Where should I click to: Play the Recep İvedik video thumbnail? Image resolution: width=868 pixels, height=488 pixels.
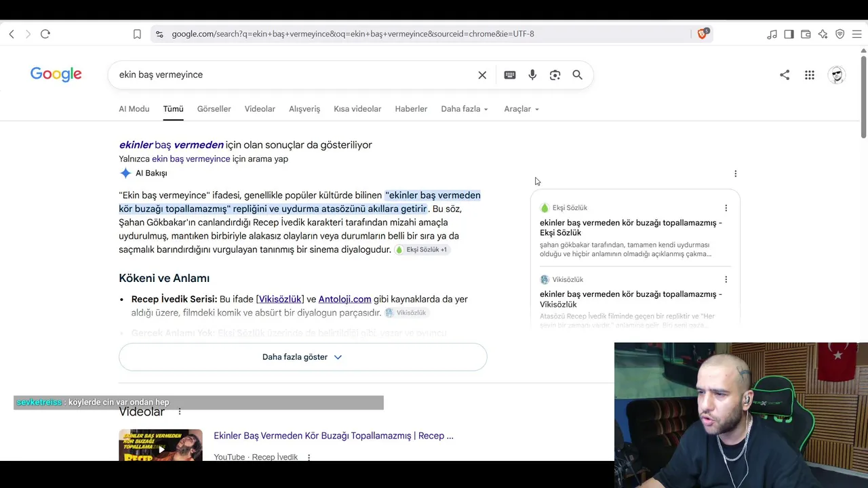click(x=161, y=445)
